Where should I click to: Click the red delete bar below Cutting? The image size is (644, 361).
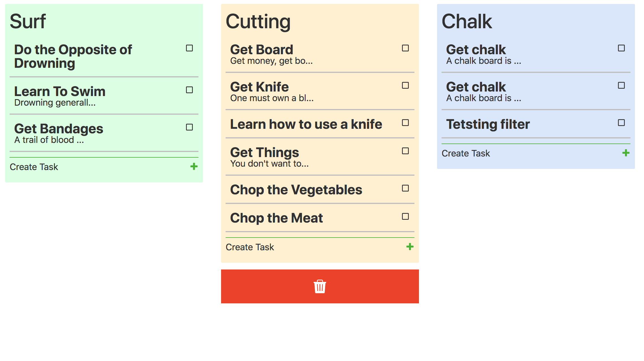coord(320,286)
